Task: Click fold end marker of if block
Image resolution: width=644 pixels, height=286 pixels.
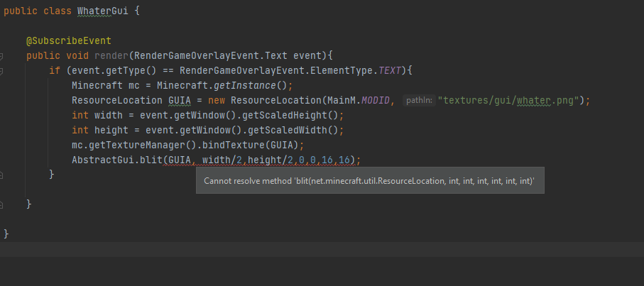Action: click(2, 174)
